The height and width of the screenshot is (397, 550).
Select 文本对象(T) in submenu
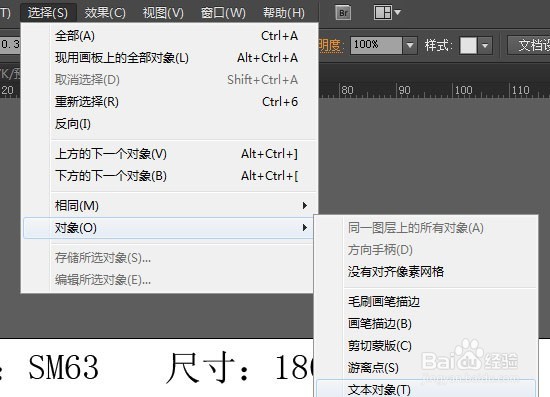(x=426, y=389)
